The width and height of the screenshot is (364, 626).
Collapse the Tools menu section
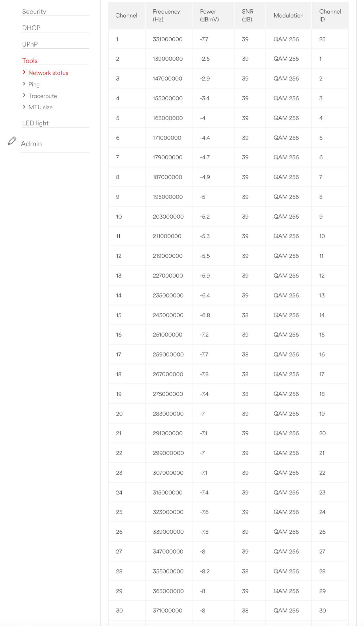click(x=30, y=61)
